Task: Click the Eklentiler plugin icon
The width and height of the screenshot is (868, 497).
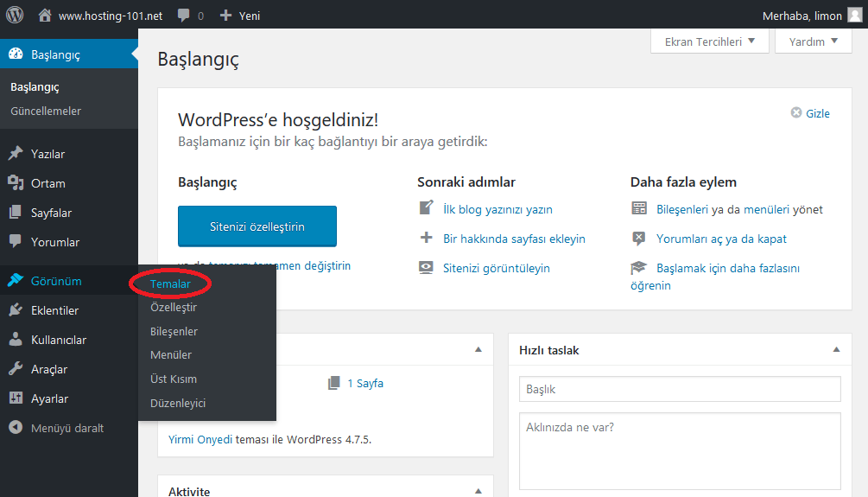Action: click(16, 309)
